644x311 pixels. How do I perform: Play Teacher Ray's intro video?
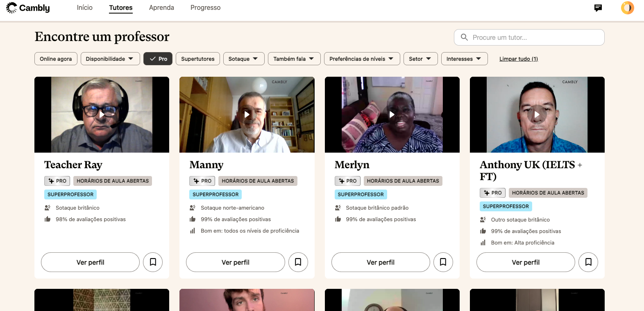(x=102, y=114)
